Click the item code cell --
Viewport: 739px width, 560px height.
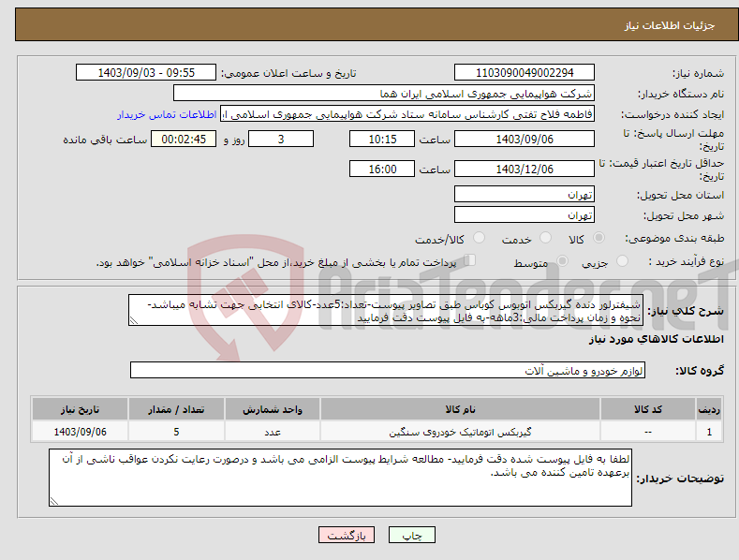click(648, 432)
